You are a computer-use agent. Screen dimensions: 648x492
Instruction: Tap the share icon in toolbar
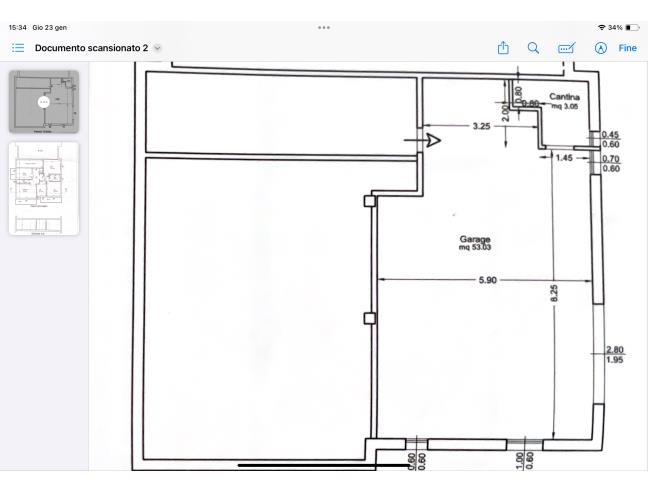coord(504,48)
